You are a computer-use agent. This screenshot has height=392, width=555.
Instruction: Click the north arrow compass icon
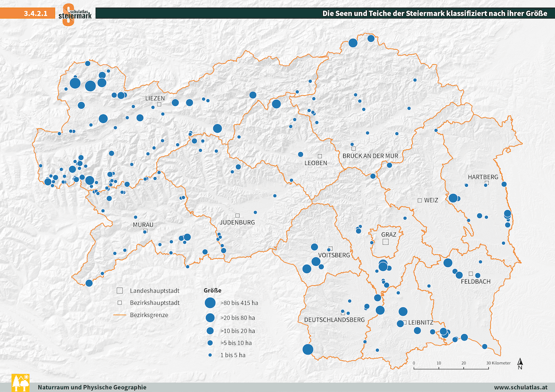[x=520, y=364]
